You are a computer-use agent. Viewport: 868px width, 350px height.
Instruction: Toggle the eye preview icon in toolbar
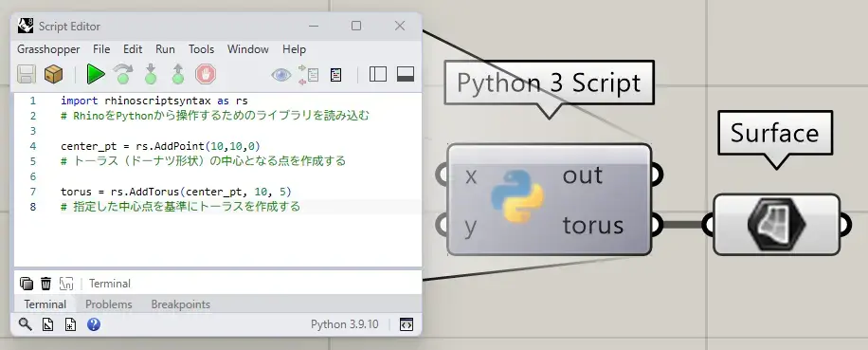click(x=281, y=74)
